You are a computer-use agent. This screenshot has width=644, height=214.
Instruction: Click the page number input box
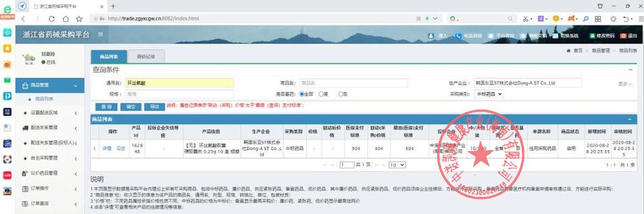(x=347, y=165)
